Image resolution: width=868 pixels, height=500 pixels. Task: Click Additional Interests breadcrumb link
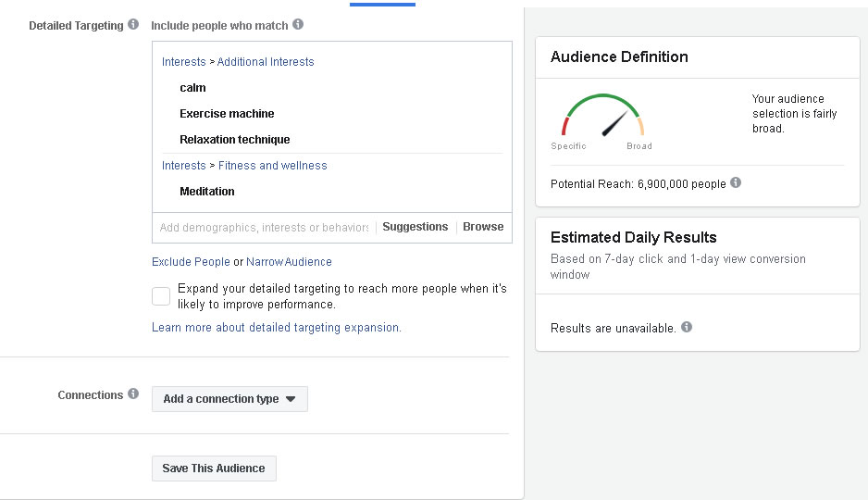pyautogui.click(x=266, y=61)
